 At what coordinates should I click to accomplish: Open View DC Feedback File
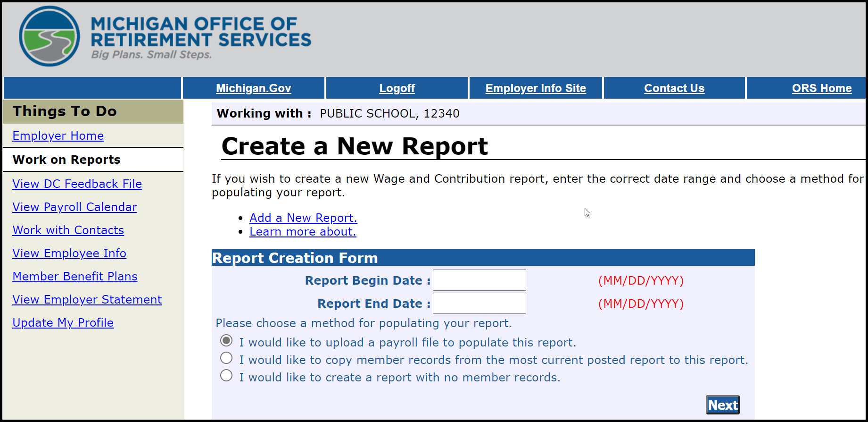coord(77,184)
